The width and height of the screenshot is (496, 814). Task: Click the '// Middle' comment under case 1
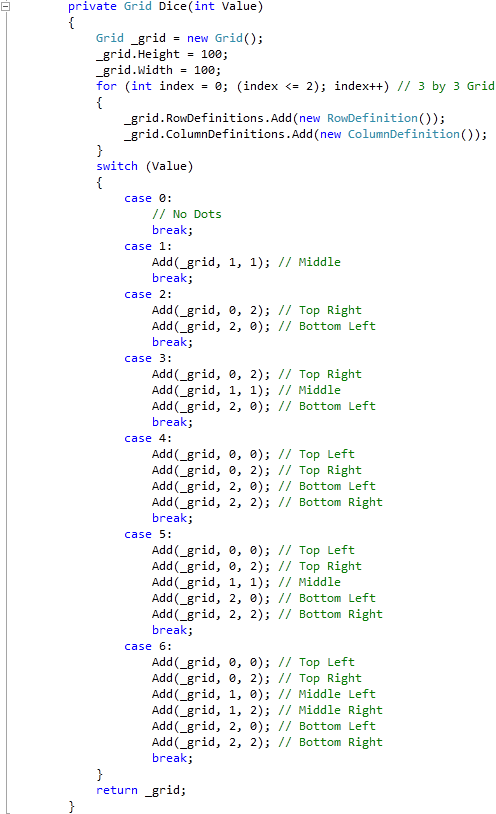click(x=310, y=262)
